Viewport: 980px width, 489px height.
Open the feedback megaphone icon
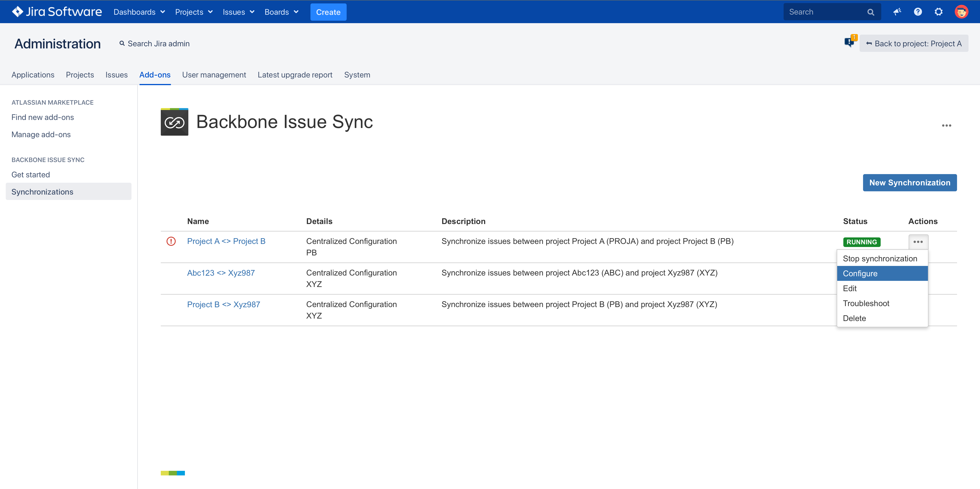click(897, 12)
